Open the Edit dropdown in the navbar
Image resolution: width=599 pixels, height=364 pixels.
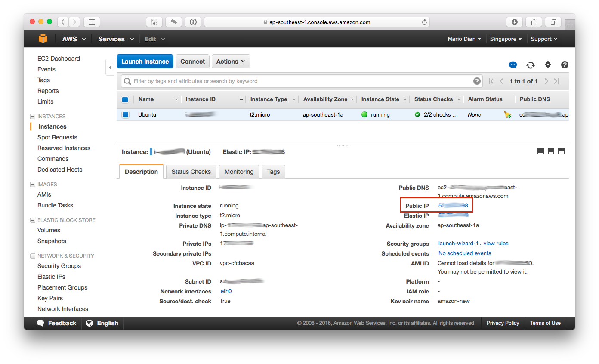tap(154, 39)
